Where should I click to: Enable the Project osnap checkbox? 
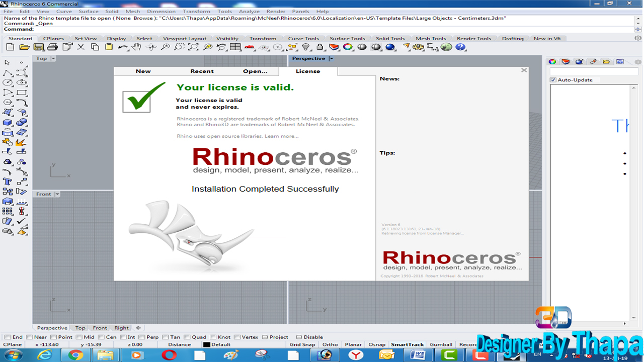(x=265, y=337)
